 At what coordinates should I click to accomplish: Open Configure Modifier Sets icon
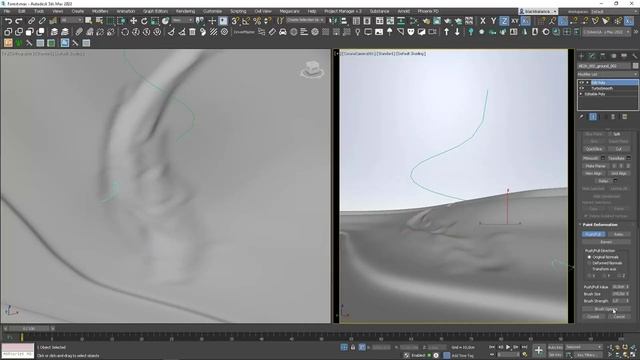coord(624,117)
